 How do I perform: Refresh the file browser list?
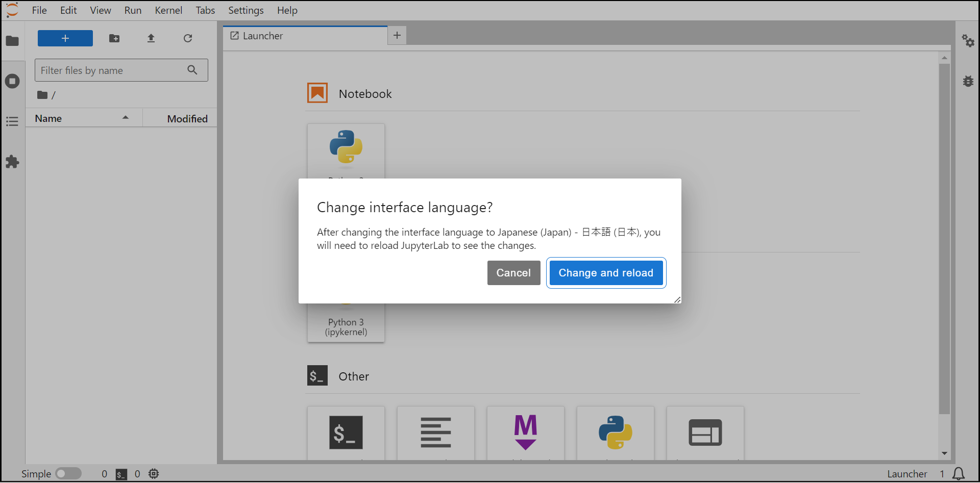coord(188,38)
